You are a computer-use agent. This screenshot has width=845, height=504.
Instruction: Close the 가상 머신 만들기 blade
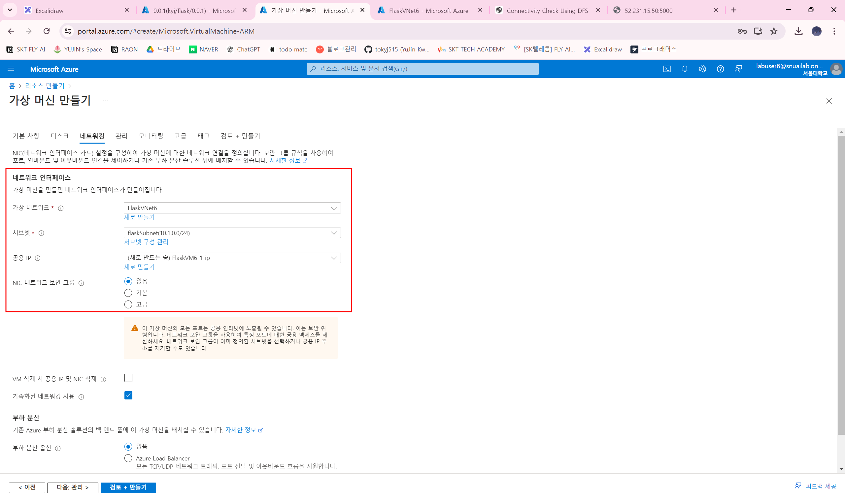[829, 101]
